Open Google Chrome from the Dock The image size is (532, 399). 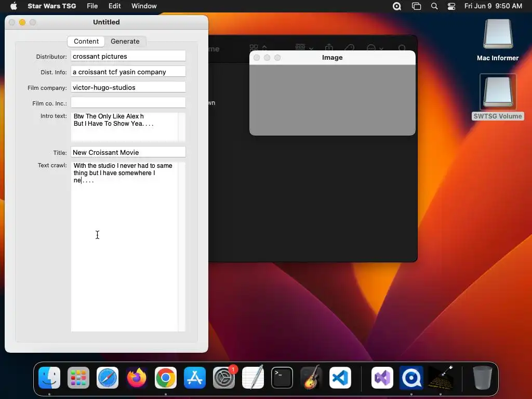(x=166, y=378)
